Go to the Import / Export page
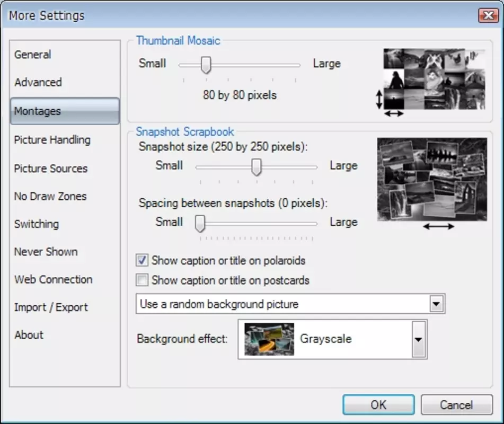504x424 pixels. pyautogui.click(x=51, y=307)
